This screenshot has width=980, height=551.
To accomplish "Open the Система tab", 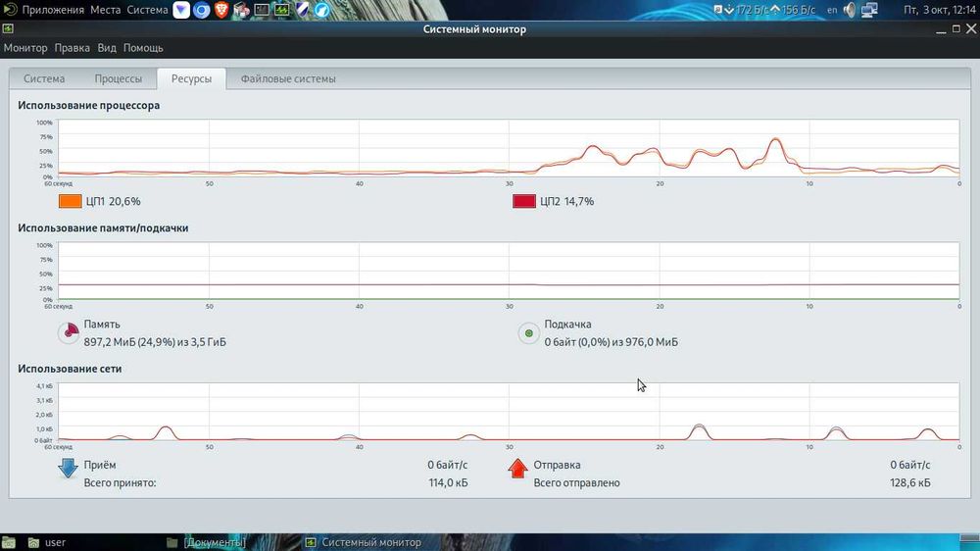I will click(44, 78).
